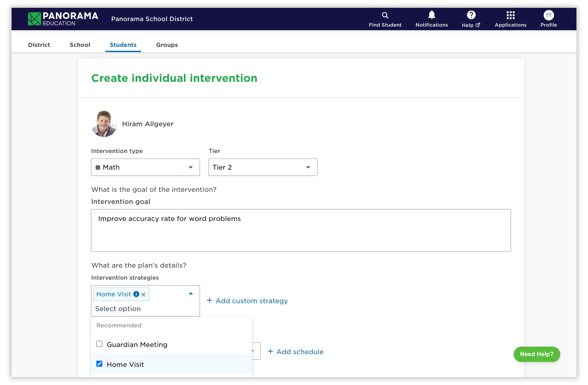Image resolution: width=588 pixels, height=385 pixels.
Task: Click the Need Help? button
Action: coord(537,354)
